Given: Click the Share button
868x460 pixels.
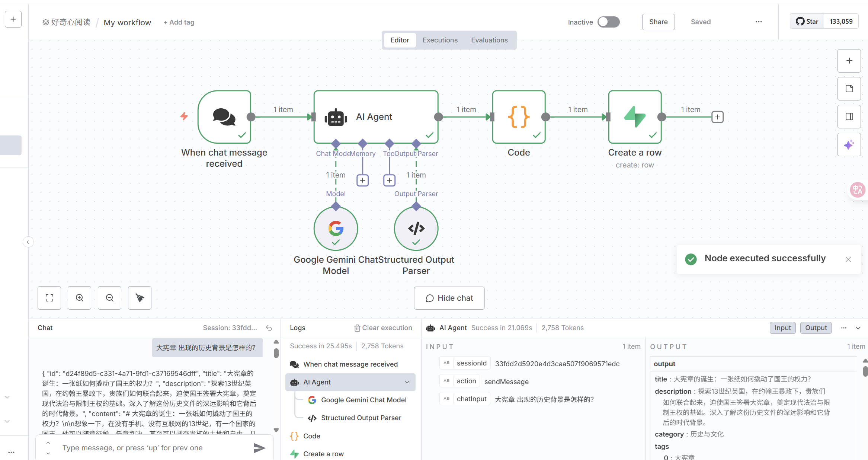Looking at the screenshot, I should (658, 22).
